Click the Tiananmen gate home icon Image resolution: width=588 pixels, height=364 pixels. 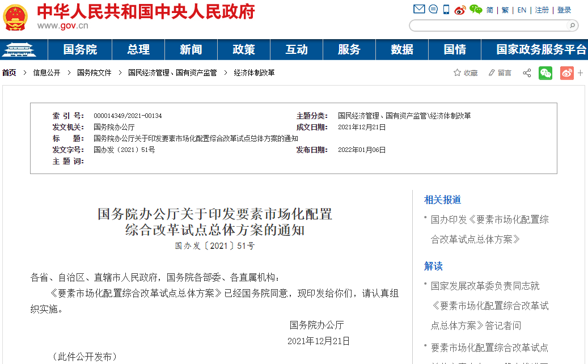point(19,50)
